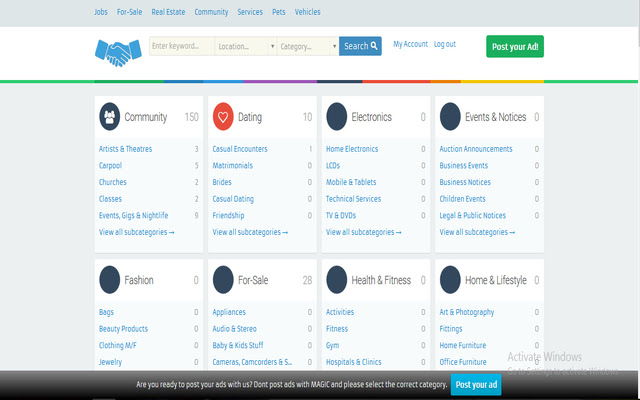Open the Mobile & Tablets subcategory
Viewport: 640px width, 400px height.
click(351, 182)
